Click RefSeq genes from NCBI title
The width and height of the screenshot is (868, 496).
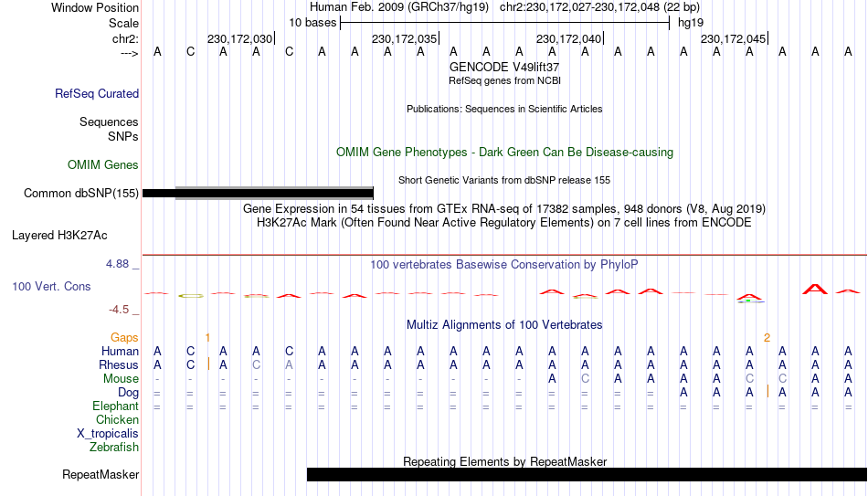(504, 80)
